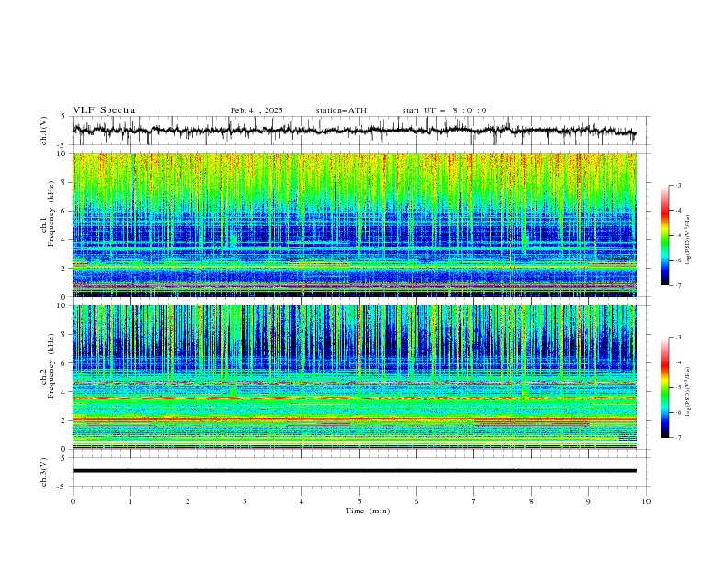
Task: Click the ch.3 flat black trace
Action: click(x=354, y=471)
